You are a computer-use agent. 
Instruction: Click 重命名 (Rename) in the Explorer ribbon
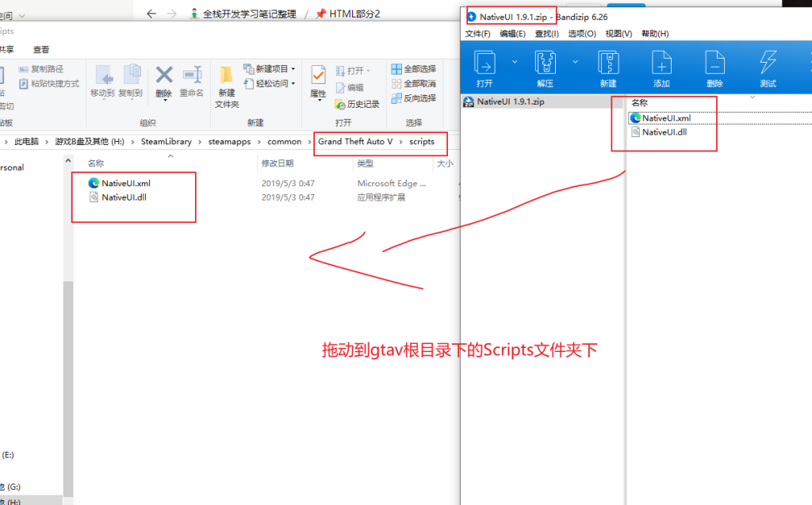tap(192, 81)
